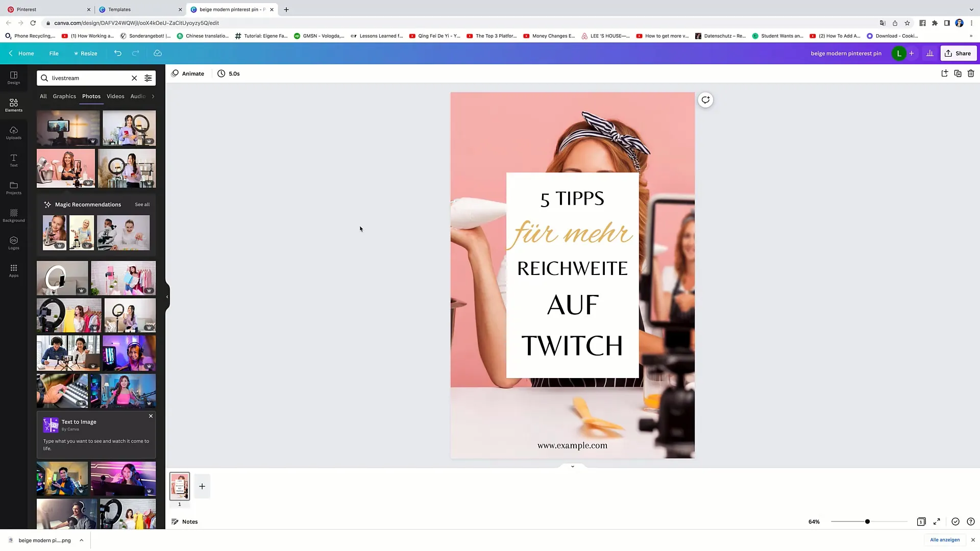Click the checkmark icon in bottom bar
980x551 pixels.
pos(955,521)
